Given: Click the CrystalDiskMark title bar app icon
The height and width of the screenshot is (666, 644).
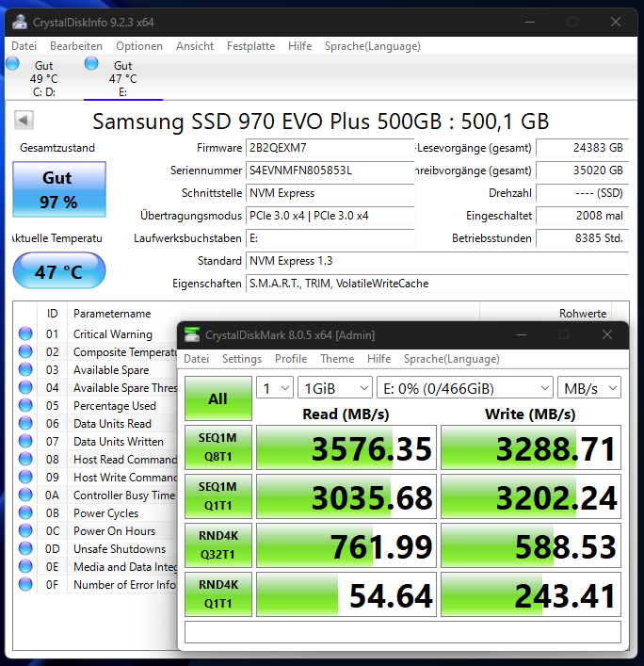Looking at the screenshot, I should (192, 335).
